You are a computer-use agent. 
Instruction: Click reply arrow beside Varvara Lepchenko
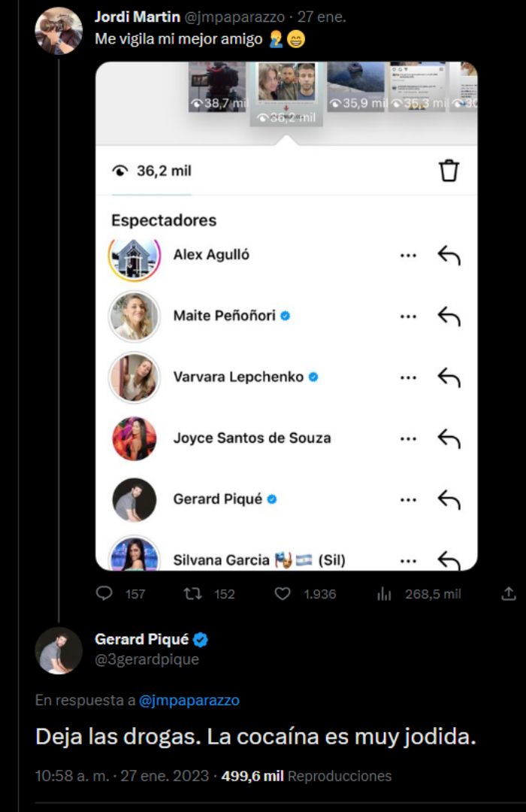449,377
